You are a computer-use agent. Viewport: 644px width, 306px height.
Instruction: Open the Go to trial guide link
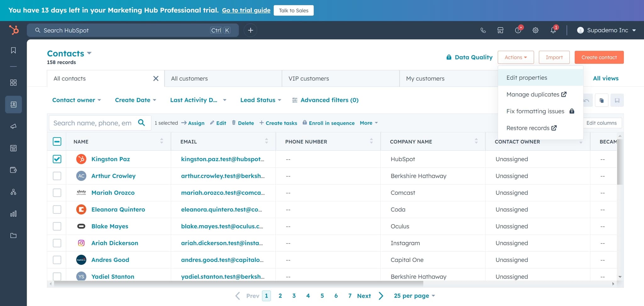[246, 10]
